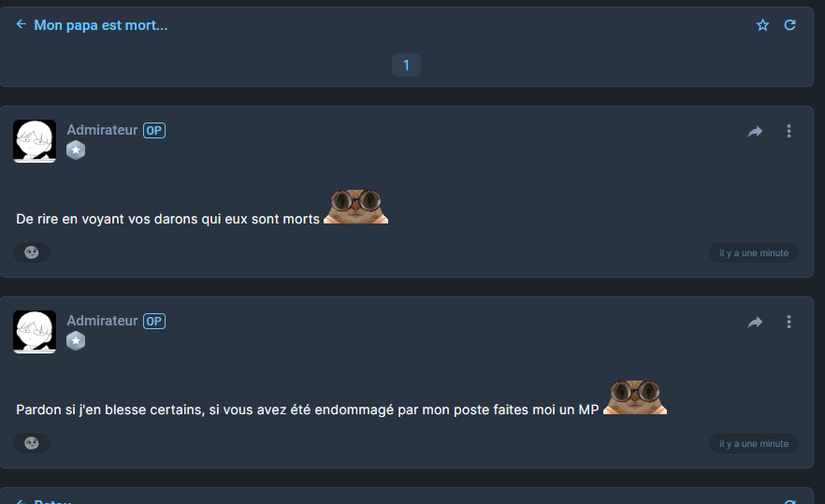Click the second post's 'il y a une minute' timestamp

click(754, 444)
